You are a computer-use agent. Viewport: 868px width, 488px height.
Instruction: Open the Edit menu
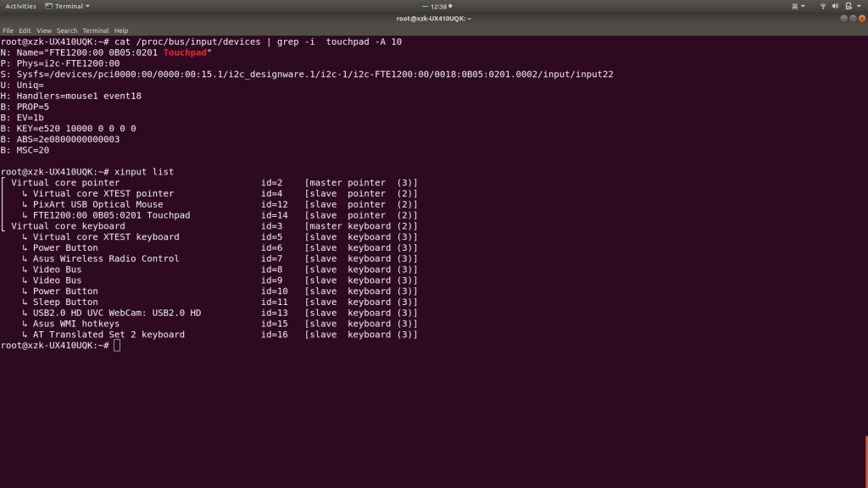[x=25, y=30]
